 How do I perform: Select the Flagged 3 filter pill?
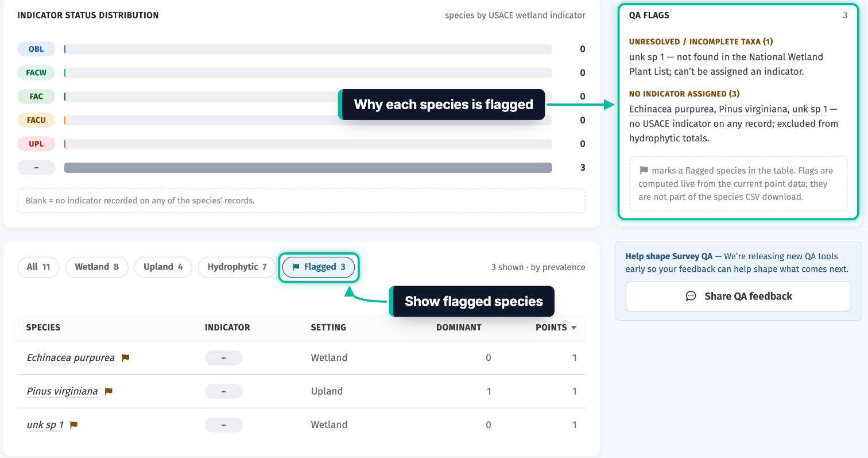click(x=319, y=267)
